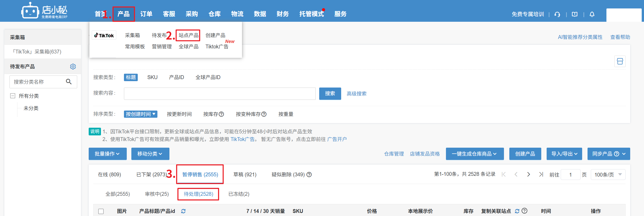Open the 批量操作 dropdown

click(x=107, y=154)
